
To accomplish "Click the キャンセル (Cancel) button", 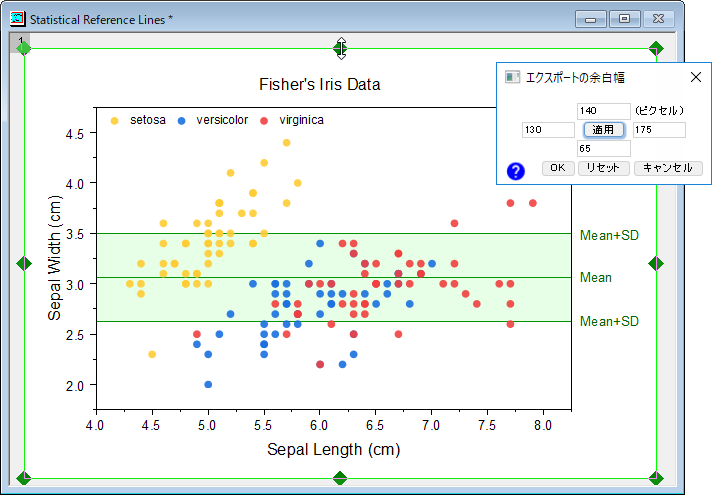I will pos(668,168).
